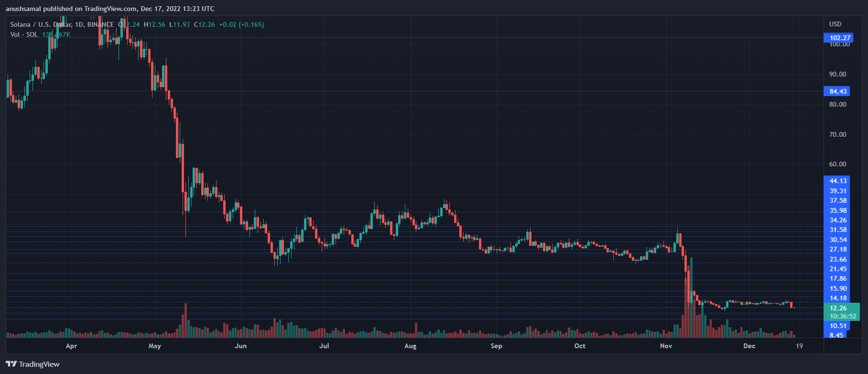Open the USD currency selector on price axis
The image size is (868, 374).
pyautogui.click(x=835, y=24)
